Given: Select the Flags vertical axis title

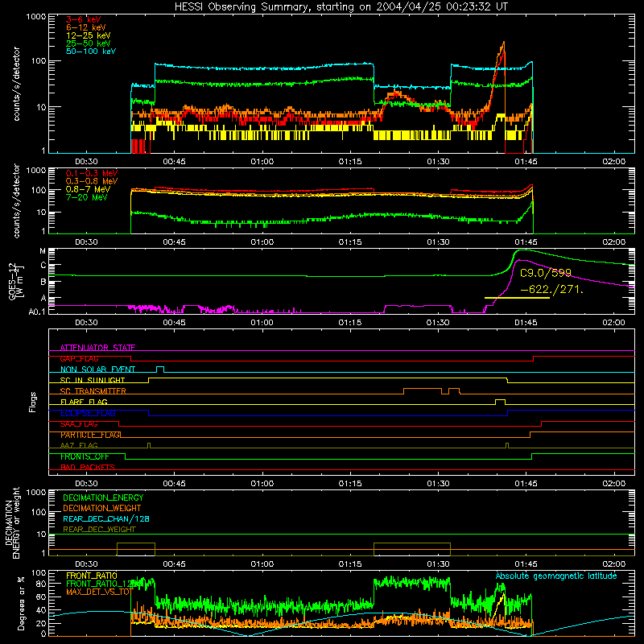Looking at the screenshot, I should (x=33, y=402).
